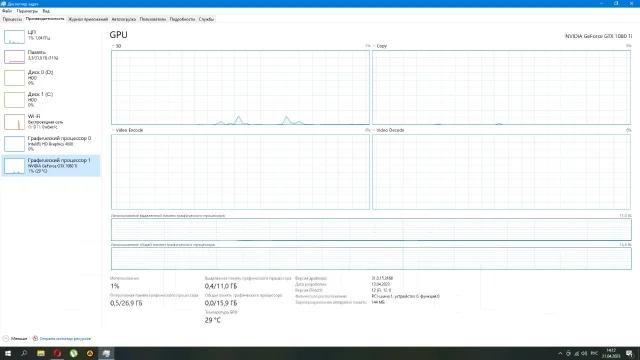Click Task Manager taskbar icon
The image size is (640, 360).
[106, 353]
